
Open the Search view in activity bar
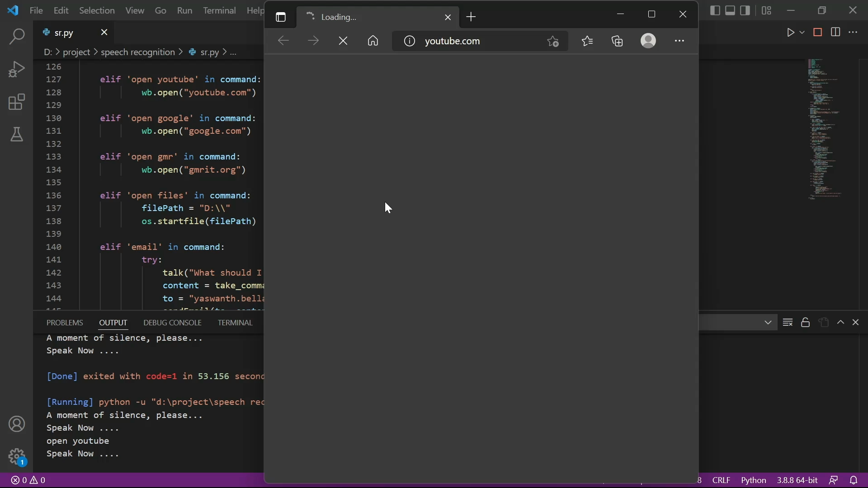(x=17, y=37)
